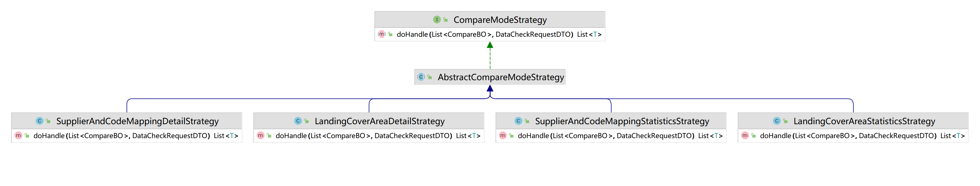Click the doHandle visibility icon in LandingCoverAreaStatisticsStrategy

click(754, 136)
